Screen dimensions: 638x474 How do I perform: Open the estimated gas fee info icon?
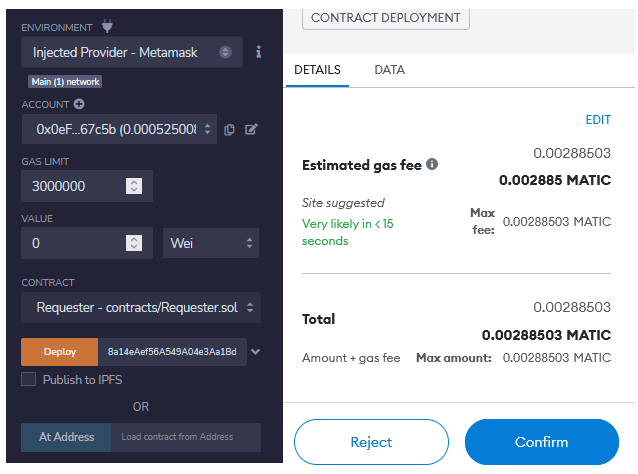(x=432, y=164)
